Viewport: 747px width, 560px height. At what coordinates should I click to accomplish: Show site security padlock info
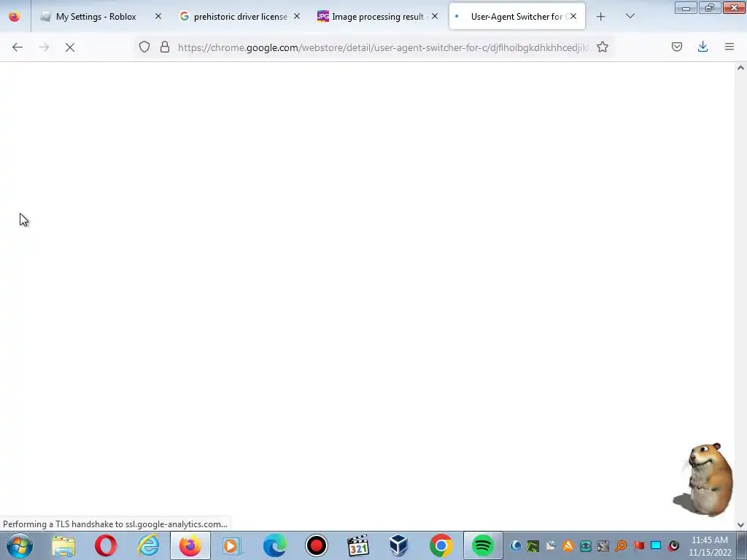click(165, 47)
